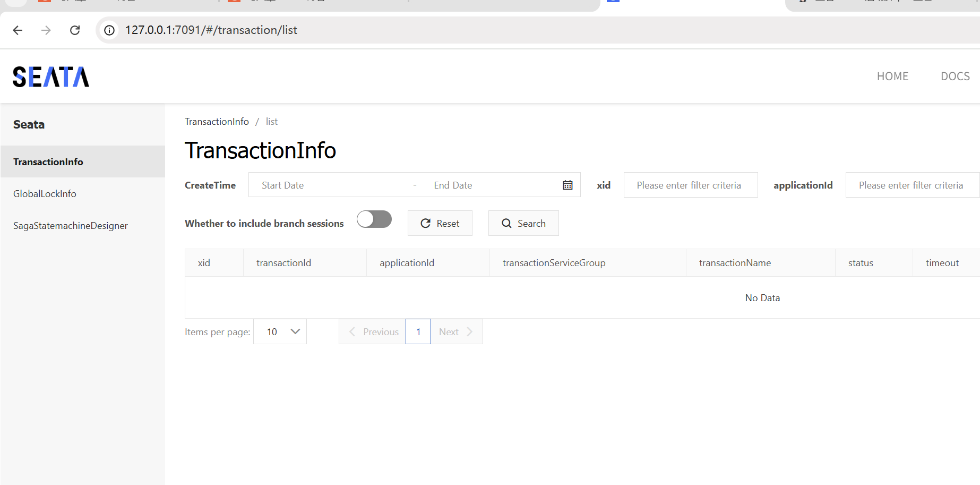Click the No Data text
980x485 pixels.
tap(762, 298)
